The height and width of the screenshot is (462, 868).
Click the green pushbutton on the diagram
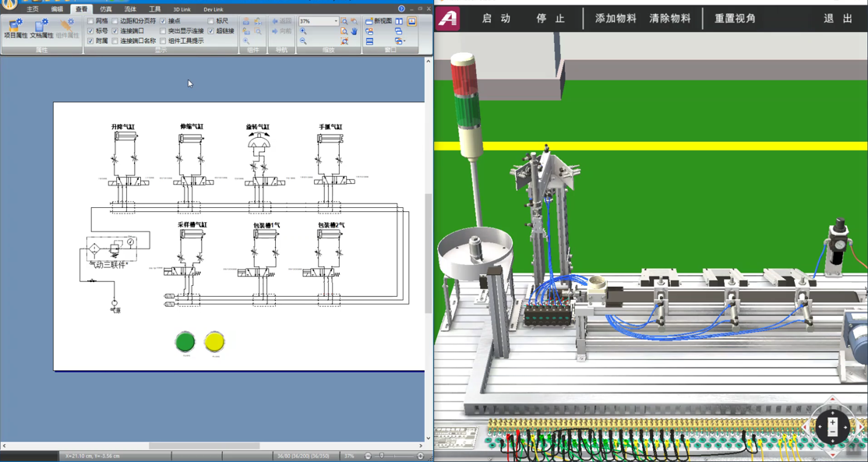(x=185, y=341)
